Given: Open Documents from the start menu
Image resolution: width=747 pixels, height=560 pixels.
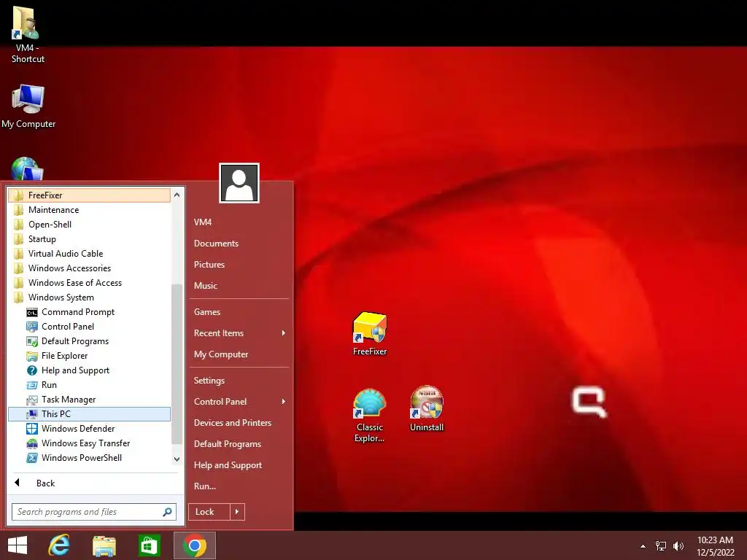Looking at the screenshot, I should coord(239,244).
